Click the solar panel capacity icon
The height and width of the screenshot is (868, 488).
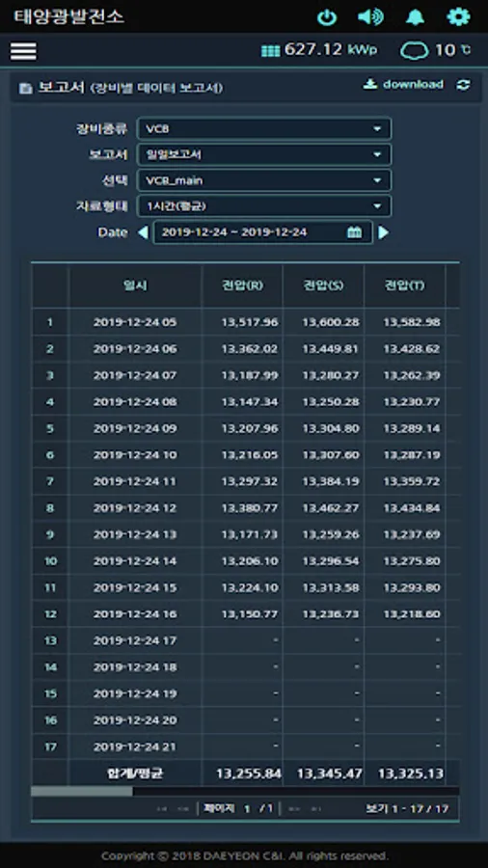coord(271,51)
